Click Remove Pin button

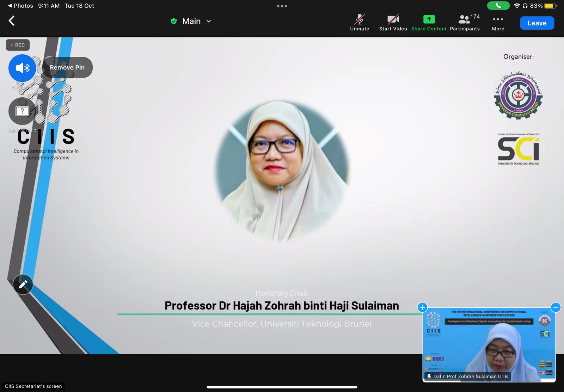[x=67, y=67]
